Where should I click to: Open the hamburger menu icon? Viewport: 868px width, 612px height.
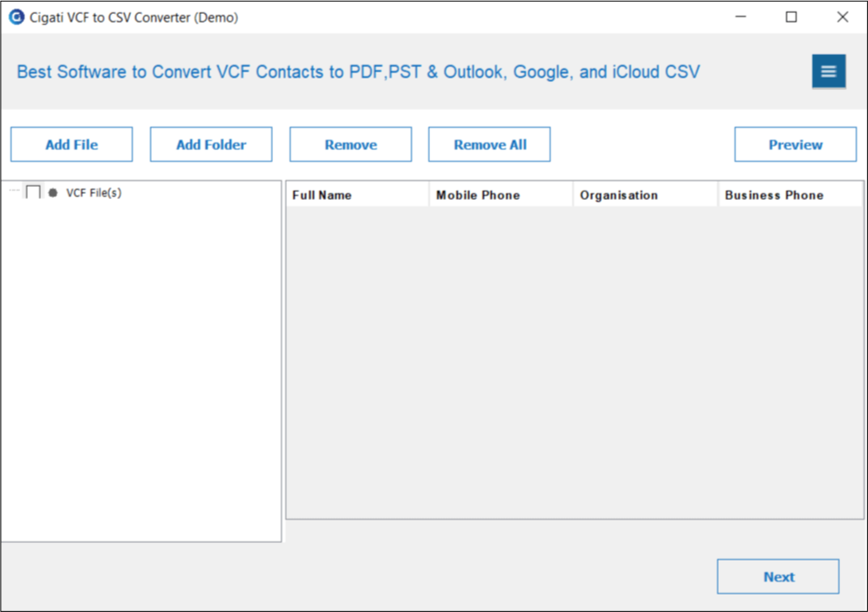[x=828, y=72]
